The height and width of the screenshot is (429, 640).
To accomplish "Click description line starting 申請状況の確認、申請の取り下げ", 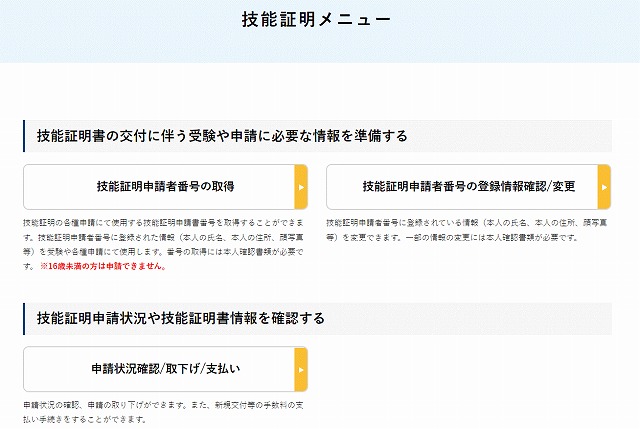I will (x=163, y=405).
